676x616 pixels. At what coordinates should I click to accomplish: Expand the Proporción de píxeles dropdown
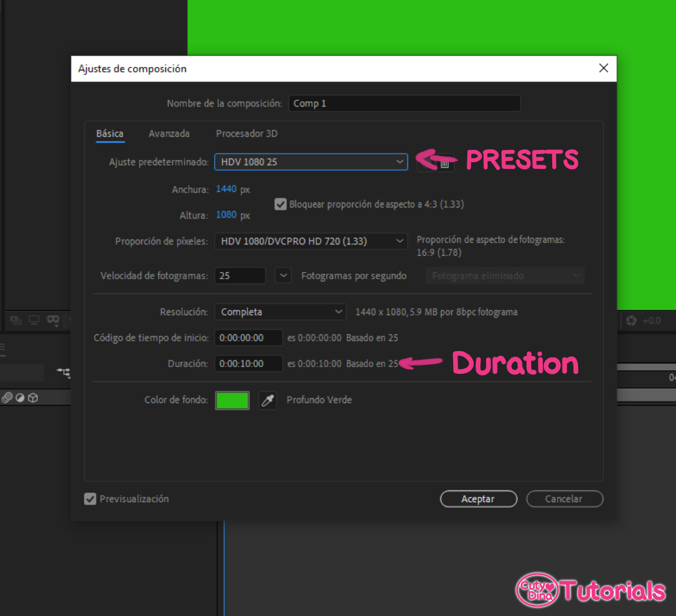311,241
